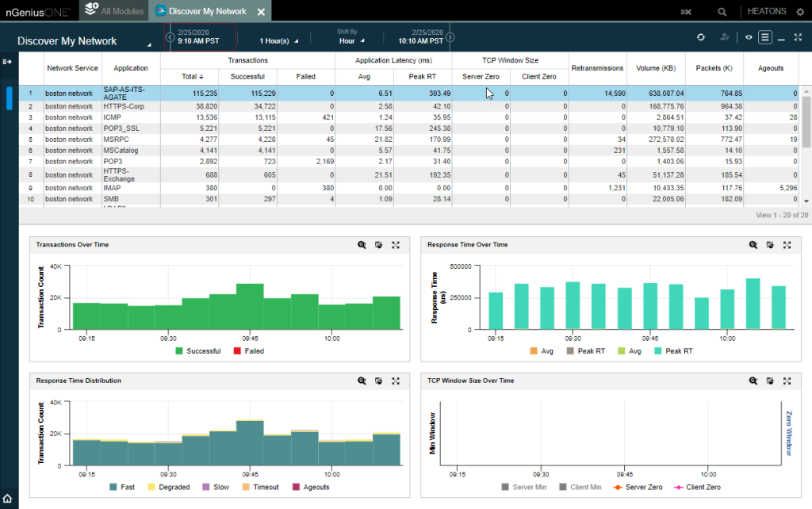Toggle the Degraded legend label

[174, 488]
